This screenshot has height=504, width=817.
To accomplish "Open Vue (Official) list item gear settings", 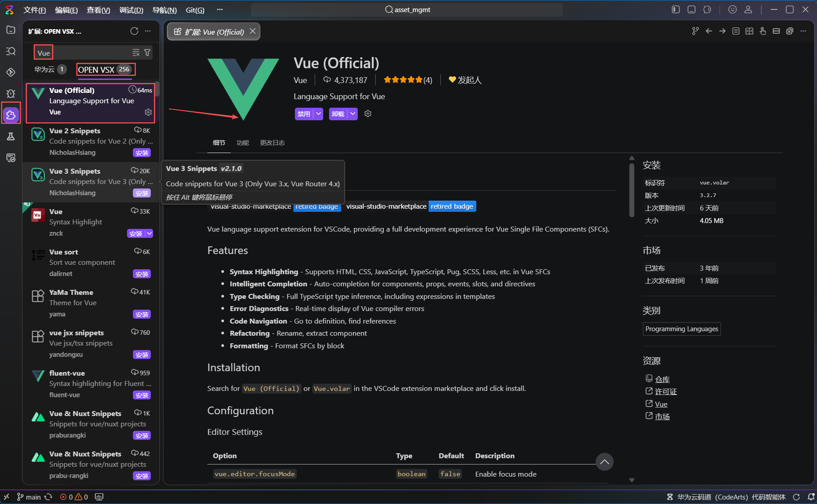I will [x=148, y=112].
